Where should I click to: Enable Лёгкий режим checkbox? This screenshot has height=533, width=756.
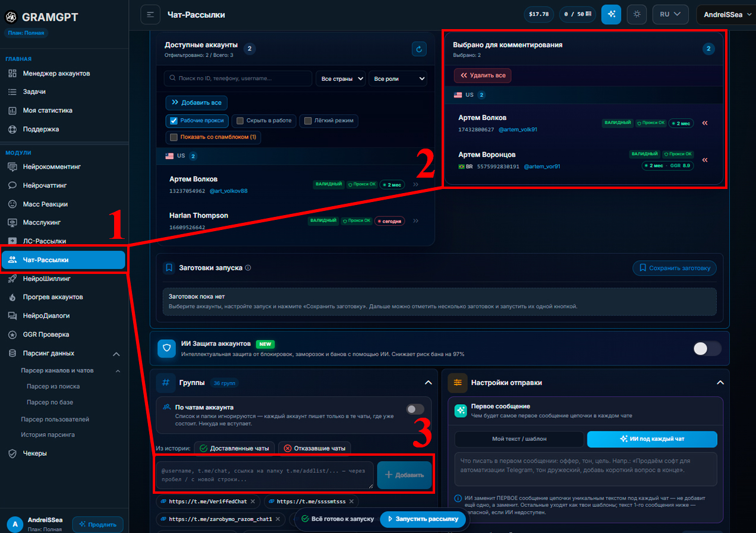point(308,121)
